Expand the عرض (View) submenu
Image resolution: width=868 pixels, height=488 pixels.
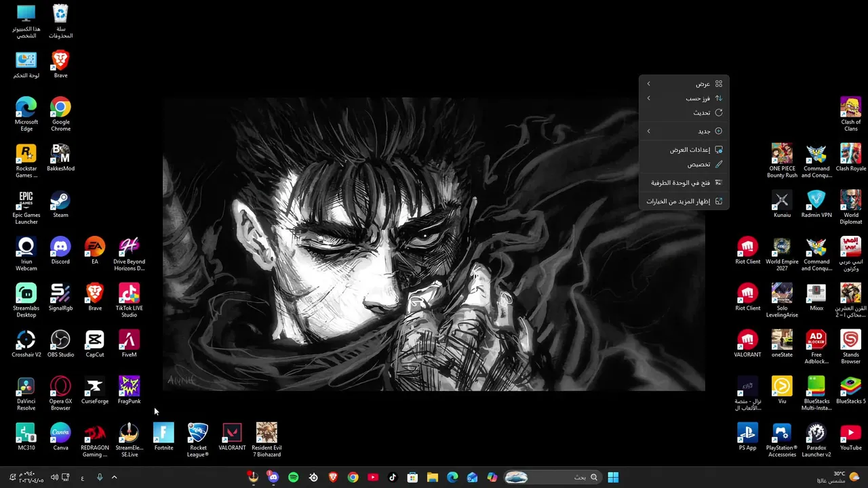(x=684, y=83)
